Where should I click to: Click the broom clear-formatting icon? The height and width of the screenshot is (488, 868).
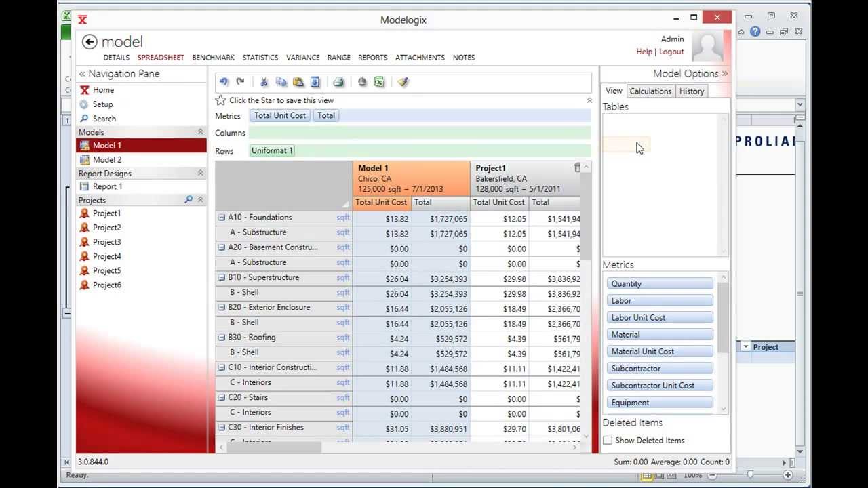click(403, 82)
